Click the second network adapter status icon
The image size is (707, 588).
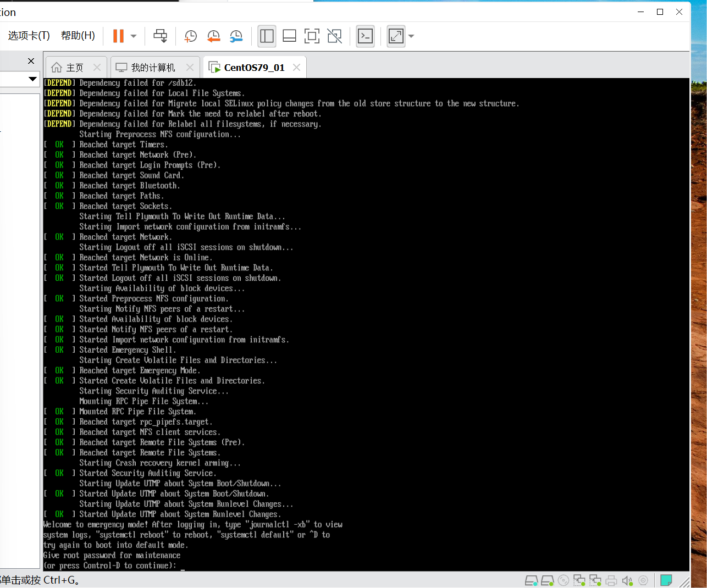(595, 580)
